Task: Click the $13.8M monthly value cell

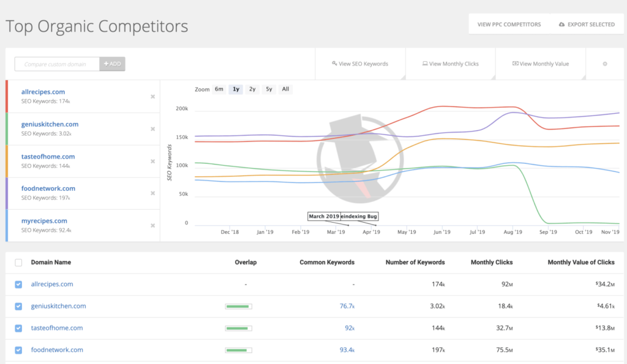Action: point(605,328)
